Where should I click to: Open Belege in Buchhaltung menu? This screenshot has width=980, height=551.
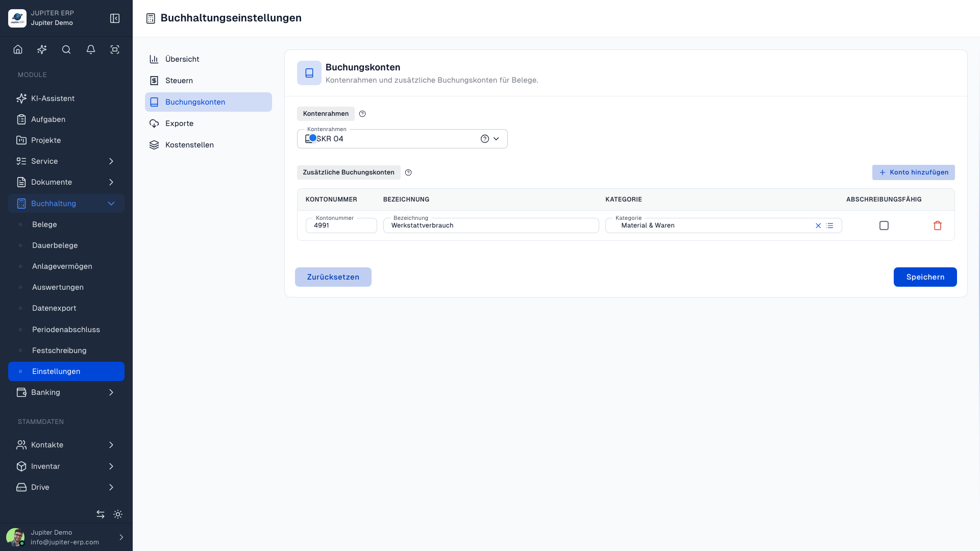coord(66,224)
